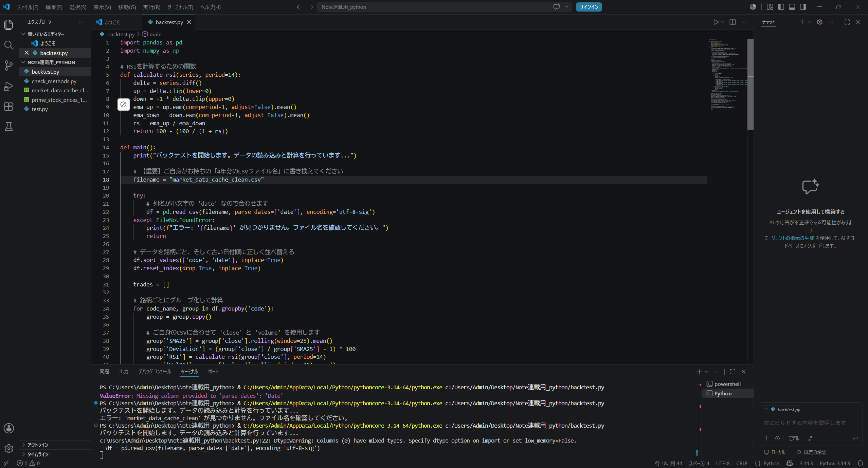868x468 pixels.
Task: Split the editor to the right
Action: [x=733, y=22]
